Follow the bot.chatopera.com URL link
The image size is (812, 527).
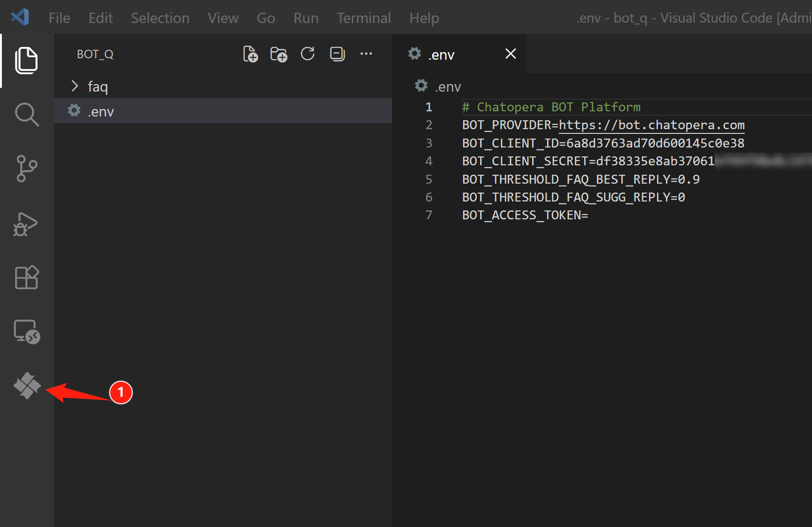(x=651, y=125)
